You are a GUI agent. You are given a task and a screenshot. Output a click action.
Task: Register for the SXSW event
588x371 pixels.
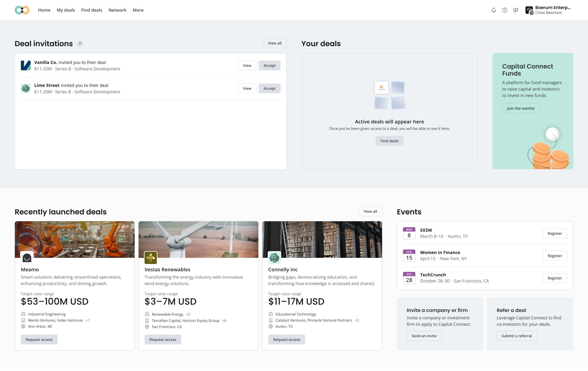(x=555, y=233)
